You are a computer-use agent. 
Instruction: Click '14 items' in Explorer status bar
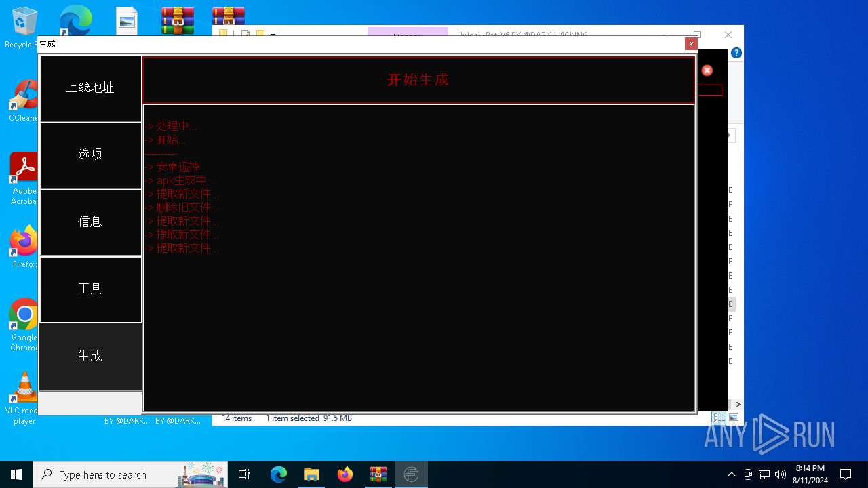[x=237, y=419]
